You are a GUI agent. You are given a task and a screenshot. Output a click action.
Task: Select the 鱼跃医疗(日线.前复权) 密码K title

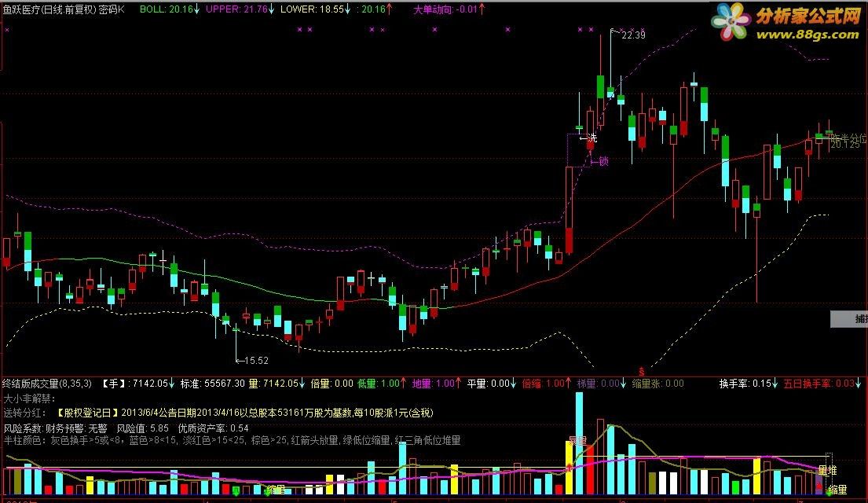tap(64, 9)
